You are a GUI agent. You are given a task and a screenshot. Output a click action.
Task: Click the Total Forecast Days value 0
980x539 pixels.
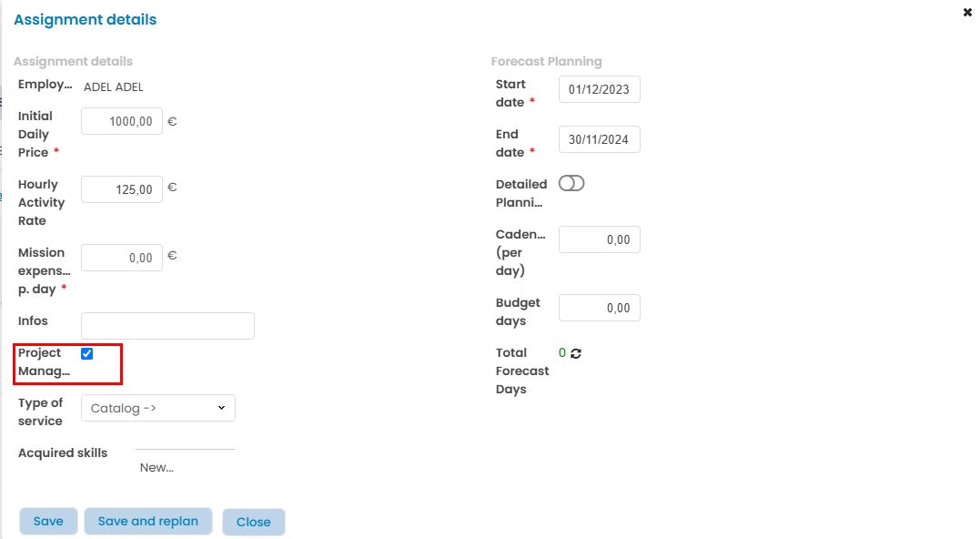pos(562,352)
